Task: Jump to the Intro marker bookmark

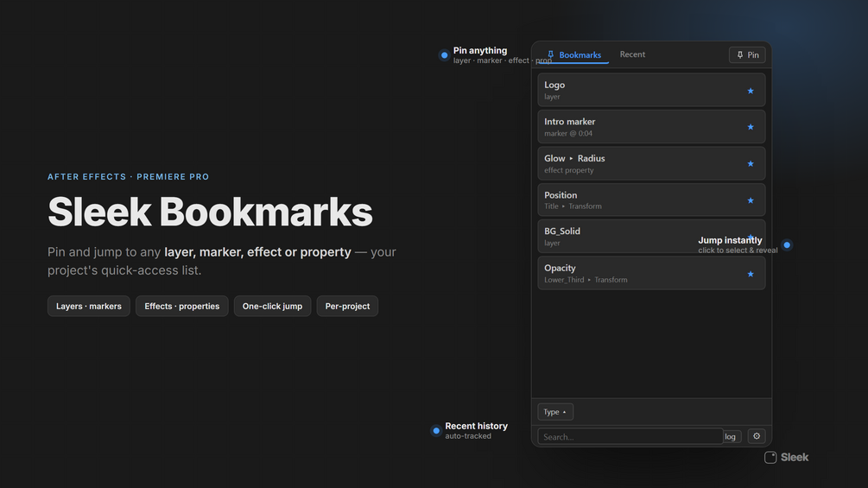Action: click(651, 127)
